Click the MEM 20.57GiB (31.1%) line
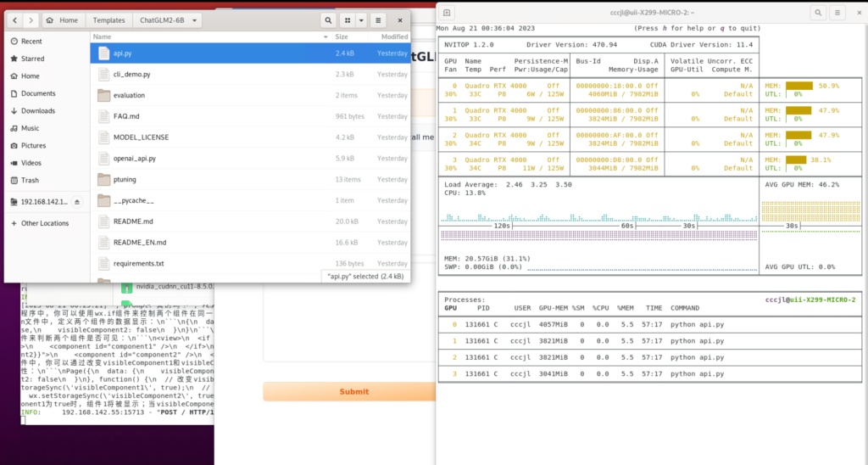The height and width of the screenshot is (465, 868). coord(487,259)
